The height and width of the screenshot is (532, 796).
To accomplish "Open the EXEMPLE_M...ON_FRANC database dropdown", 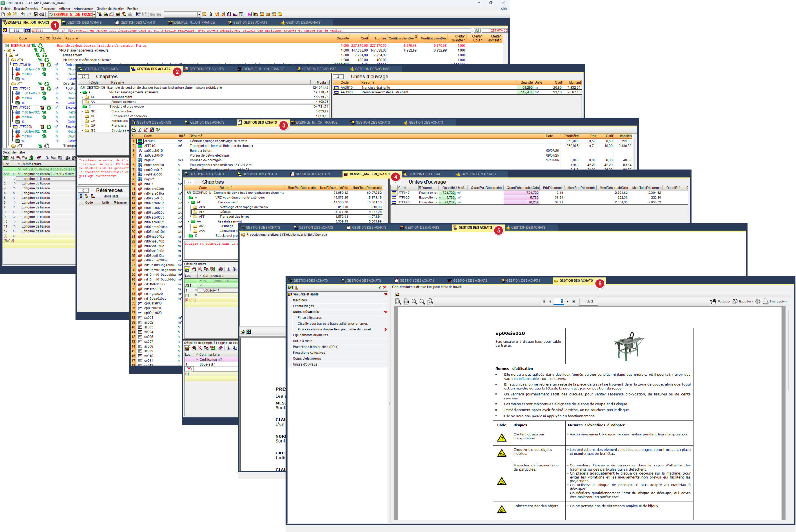I will tap(94, 15).
